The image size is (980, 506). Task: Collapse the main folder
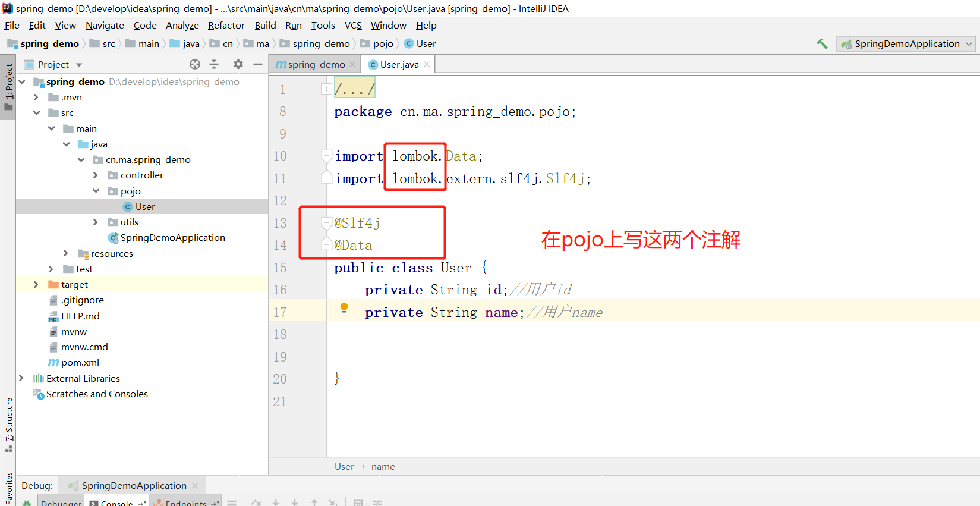[x=51, y=128]
